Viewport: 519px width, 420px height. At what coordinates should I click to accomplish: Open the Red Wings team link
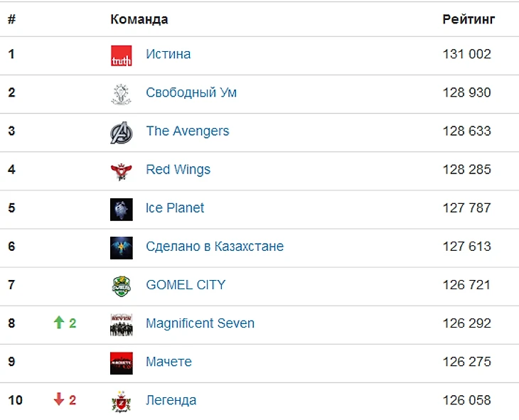click(178, 169)
